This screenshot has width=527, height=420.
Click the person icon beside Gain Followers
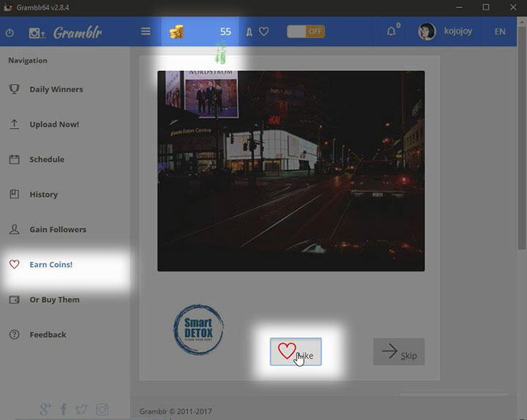click(14, 229)
